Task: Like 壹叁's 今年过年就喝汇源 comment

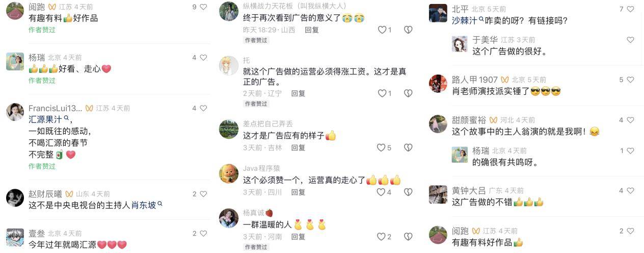Action: pyautogui.click(x=203, y=234)
